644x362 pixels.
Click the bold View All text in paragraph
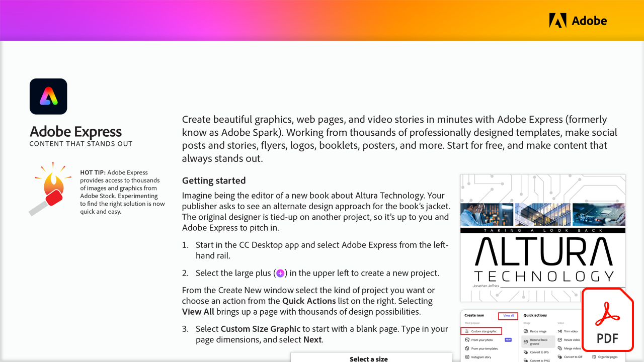(x=198, y=312)
